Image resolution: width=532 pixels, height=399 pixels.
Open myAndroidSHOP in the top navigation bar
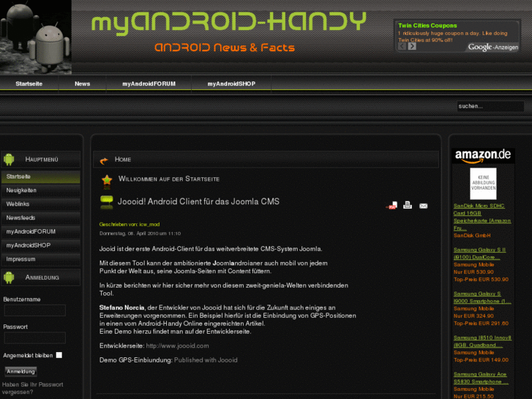231,83
